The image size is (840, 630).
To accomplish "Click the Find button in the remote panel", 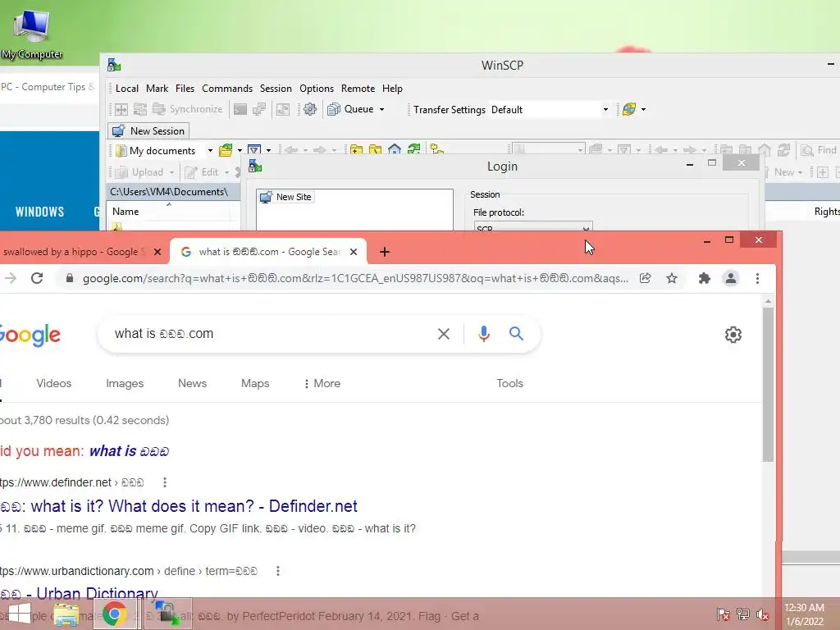I will click(x=818, y=150).
